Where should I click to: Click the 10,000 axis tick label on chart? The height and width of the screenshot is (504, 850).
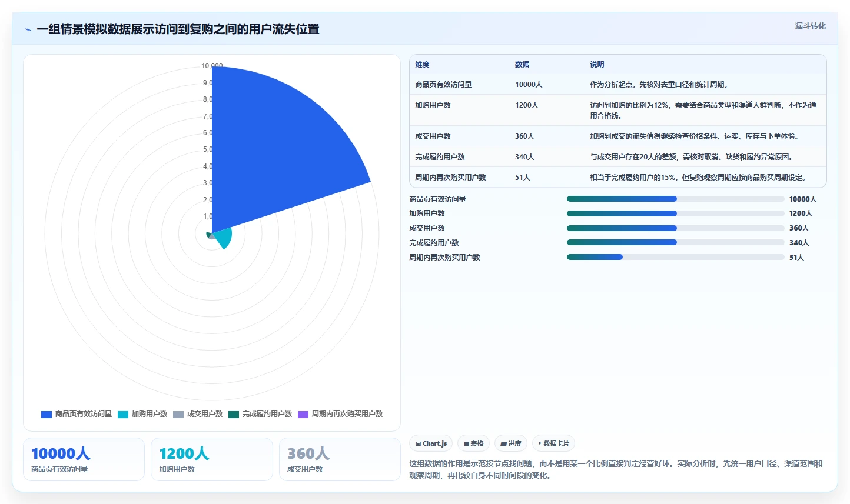pyautogui.click(x=212, y=66)
